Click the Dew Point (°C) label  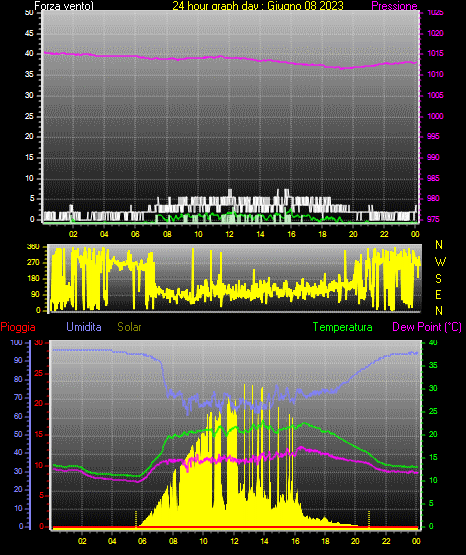pos(427,327)
